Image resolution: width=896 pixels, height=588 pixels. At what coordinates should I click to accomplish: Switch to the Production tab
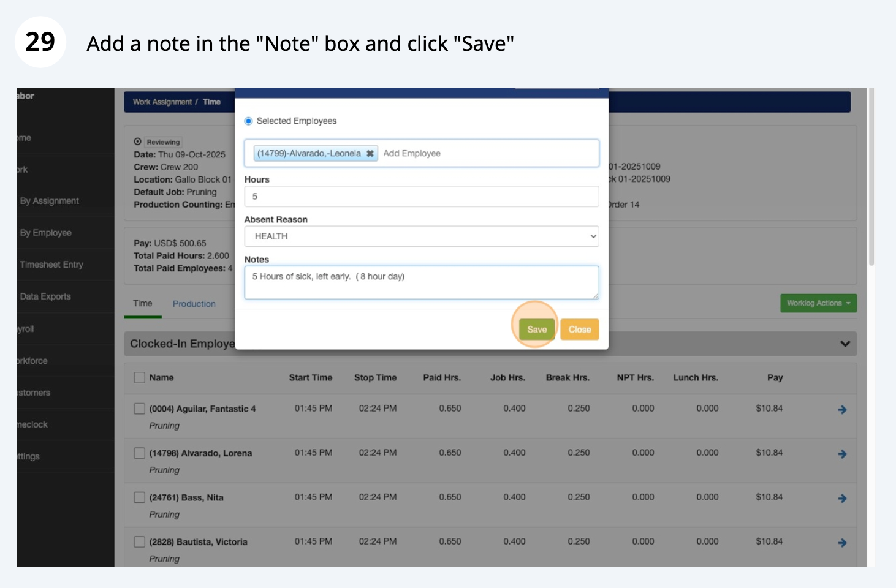[x=194, y=304]
